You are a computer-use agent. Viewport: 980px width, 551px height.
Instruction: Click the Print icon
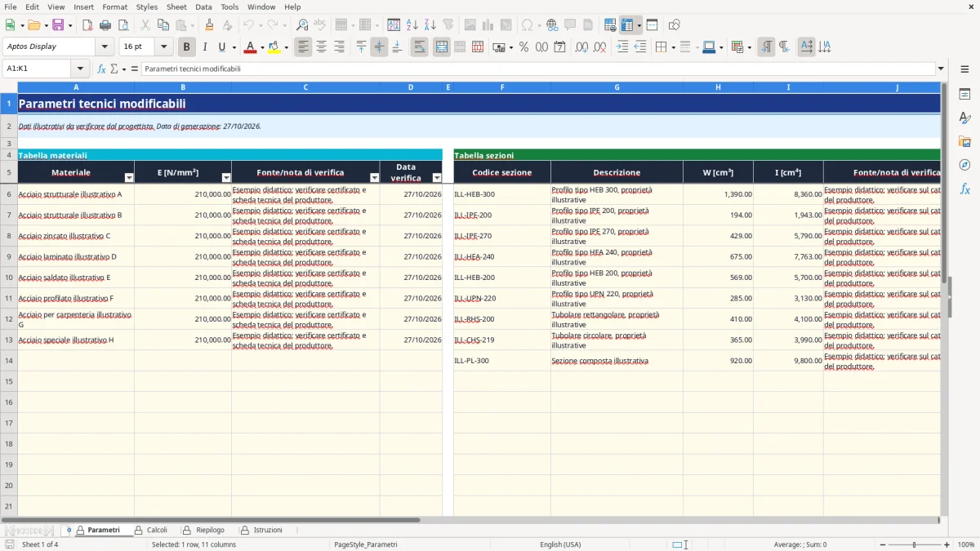(x=105, y=25)
